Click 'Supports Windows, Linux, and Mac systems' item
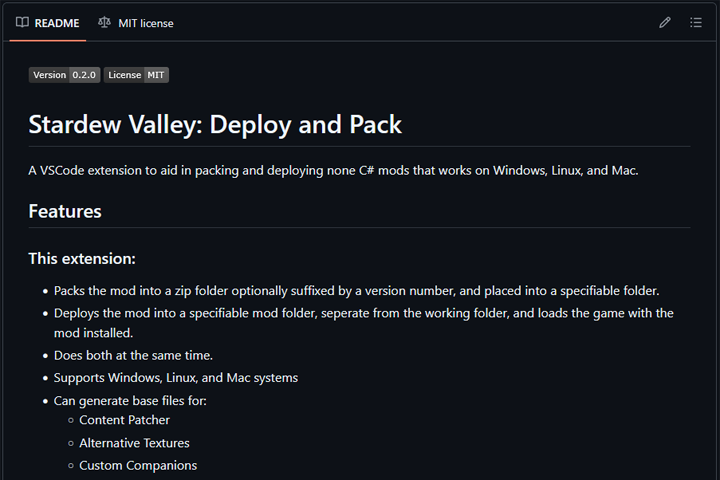The image size is (720, 480). pos(176,378)
